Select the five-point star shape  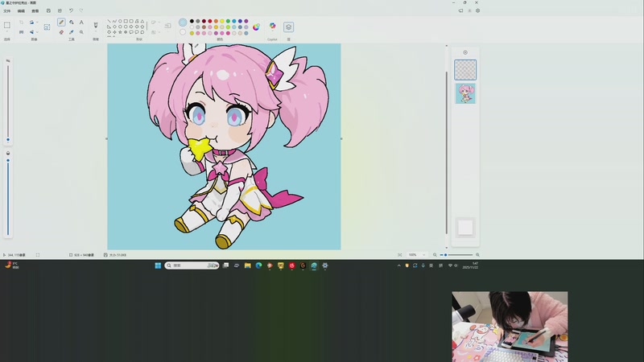120,32
